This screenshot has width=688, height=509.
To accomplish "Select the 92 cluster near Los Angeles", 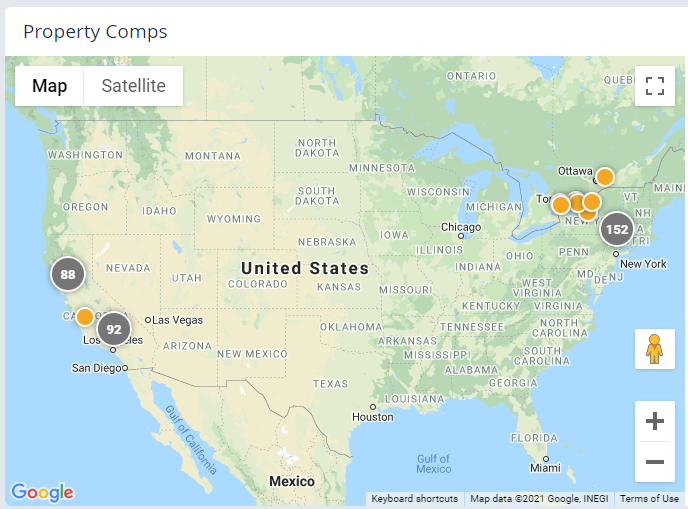I will pos(113,329).
